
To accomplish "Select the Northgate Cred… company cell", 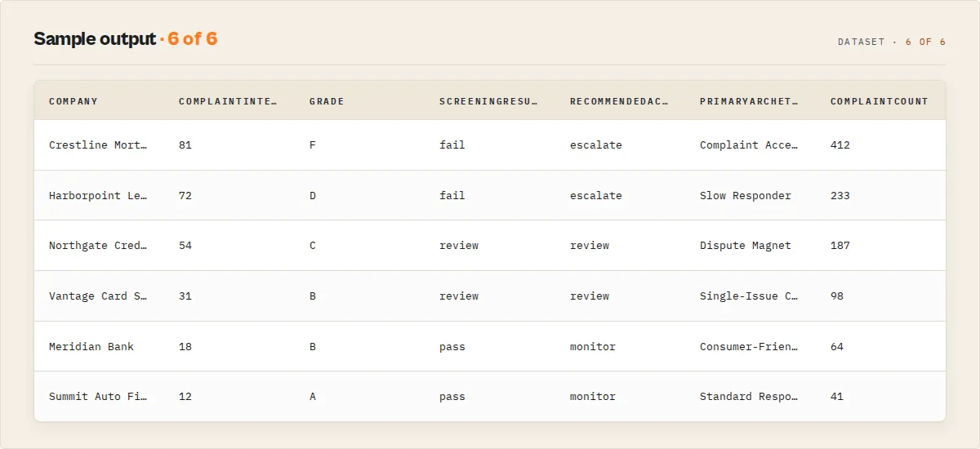I will pyautogui.click(x=98, y=246).
